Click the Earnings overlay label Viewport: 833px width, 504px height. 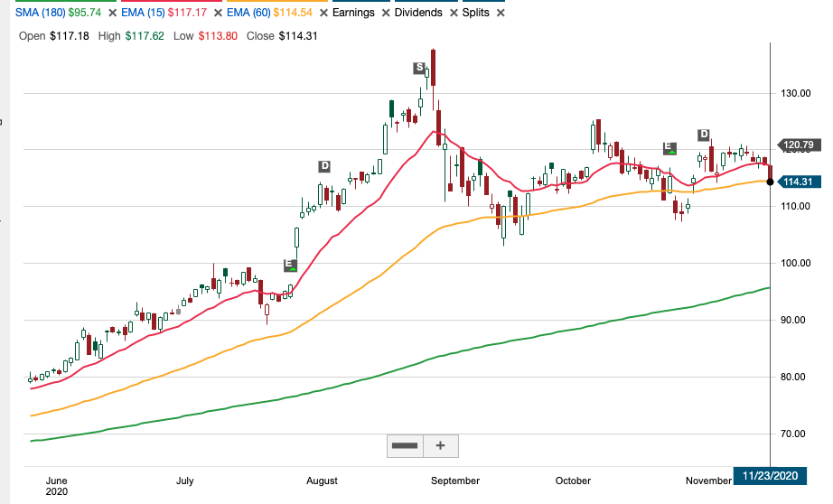[353, 13]
